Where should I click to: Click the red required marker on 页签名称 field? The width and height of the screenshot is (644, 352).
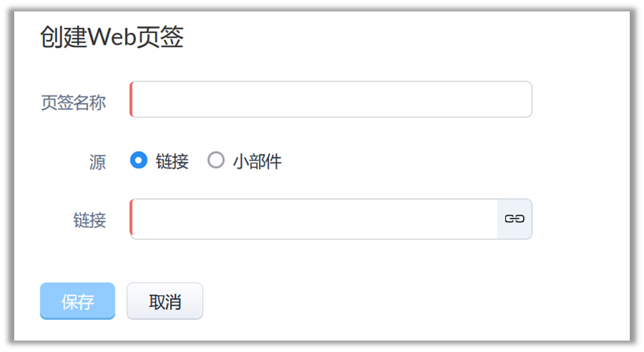(x=132, y=100)
